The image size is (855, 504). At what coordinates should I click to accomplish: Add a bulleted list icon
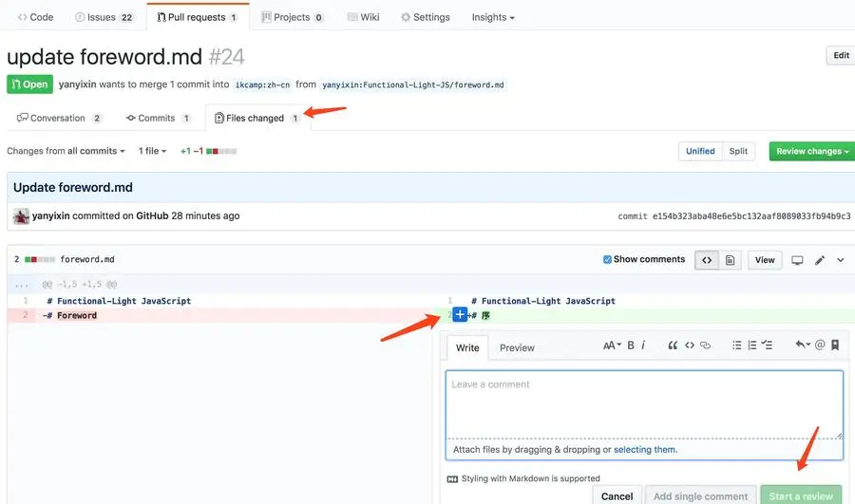point(736,345)
